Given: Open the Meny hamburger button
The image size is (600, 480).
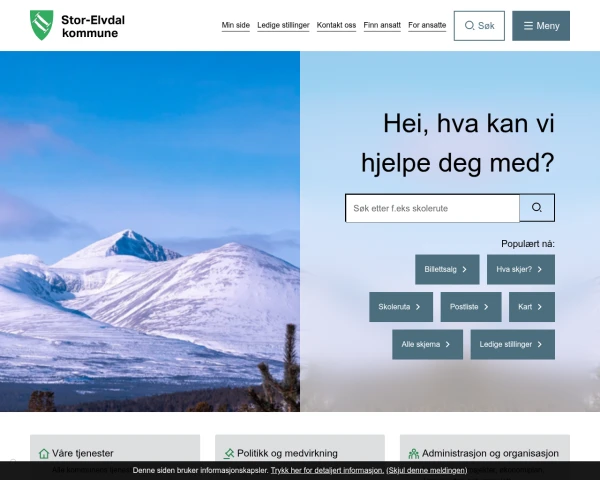Looking at the screenshot, I should (541, 26).
